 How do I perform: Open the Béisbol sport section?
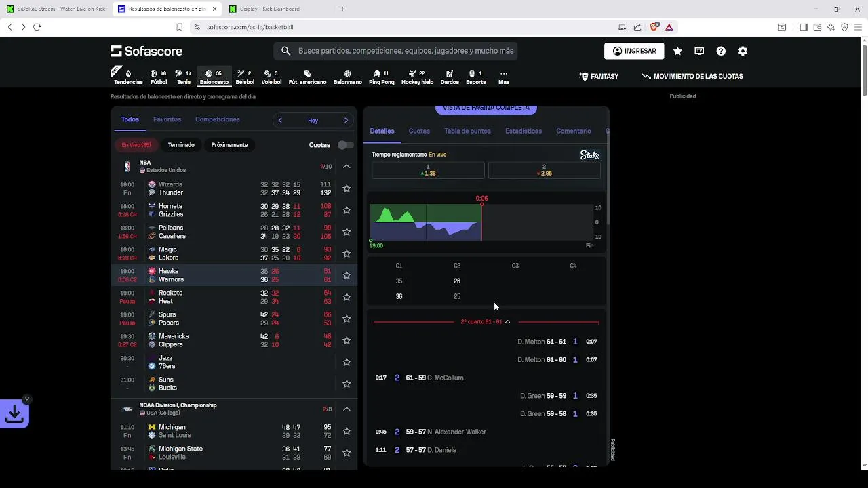tap(245, 77)
